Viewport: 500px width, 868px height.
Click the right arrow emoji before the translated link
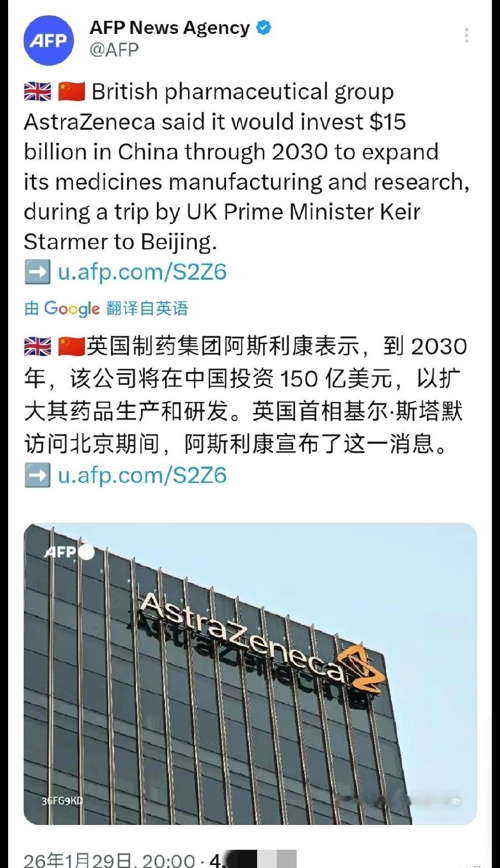coord(38,475)
